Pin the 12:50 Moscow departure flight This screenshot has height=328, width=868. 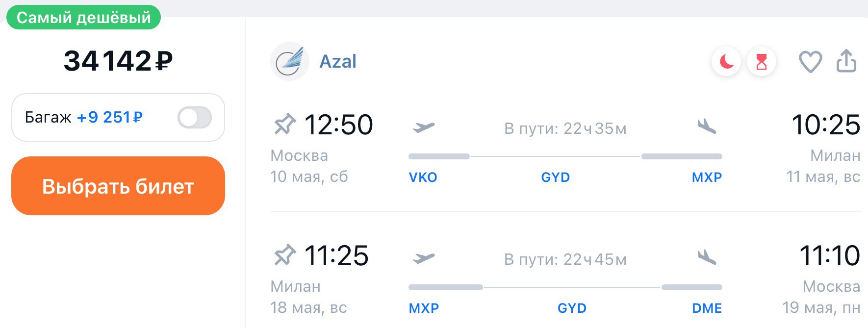coord(285,124)
